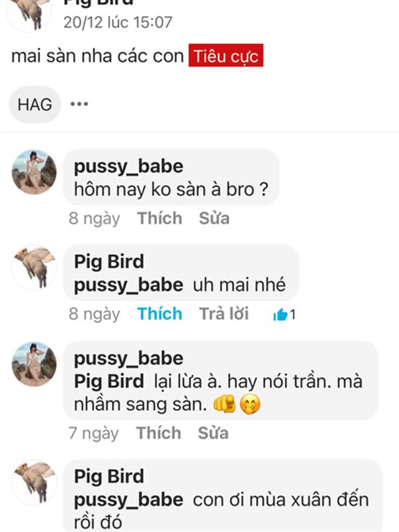The height and width of the screenshot is (532, 399).
Task: Reply to Pig Bird via Trả lời
Action: (x=224, y=314)
